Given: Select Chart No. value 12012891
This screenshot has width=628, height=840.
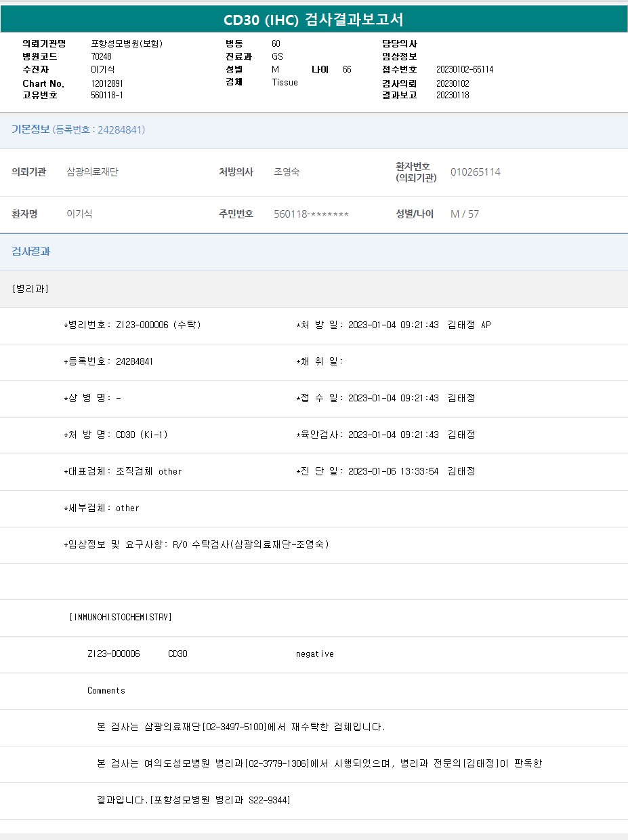Looking at the screenshot, I should coord(106,83).
